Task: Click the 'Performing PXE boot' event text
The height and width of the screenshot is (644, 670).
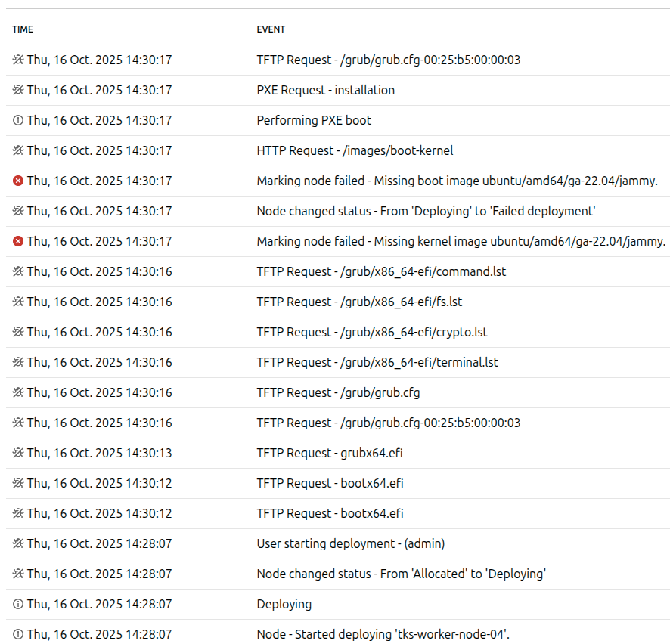Action: pyautogui.click(x=314, y=120)
